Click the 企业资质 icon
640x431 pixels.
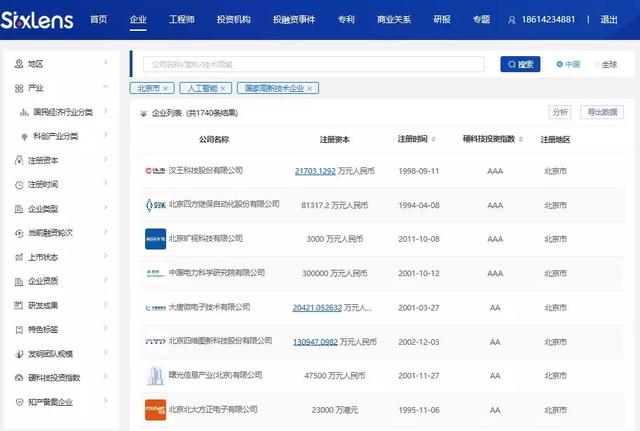(19, 281)
